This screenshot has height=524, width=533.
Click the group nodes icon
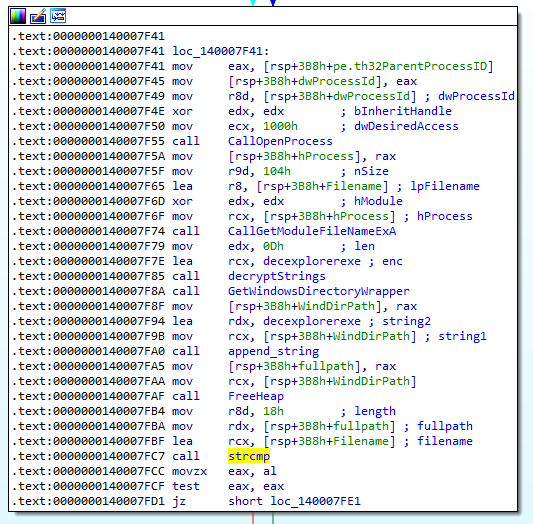pyautogui.click(x=58, y=16)
